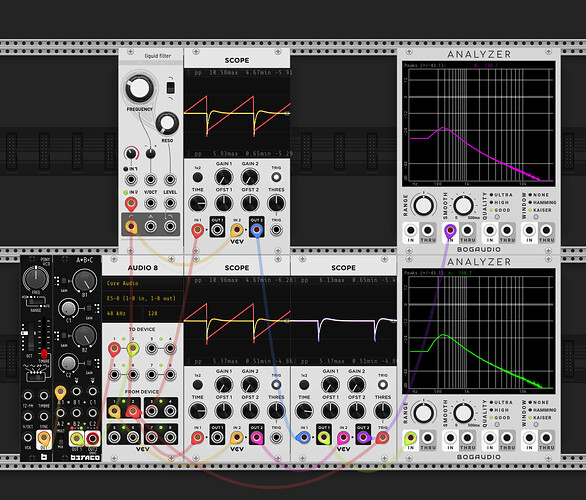
Task: Open the ES-8 audio device selector
Action: pyautogui.click(x=143, y=298)
